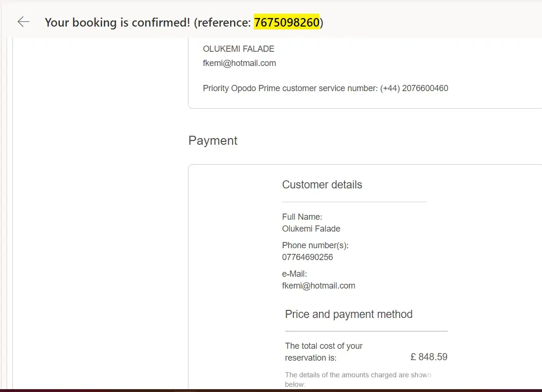542x392 pixels.
Task: Click the Customer details heading
Action: (322, 185)
